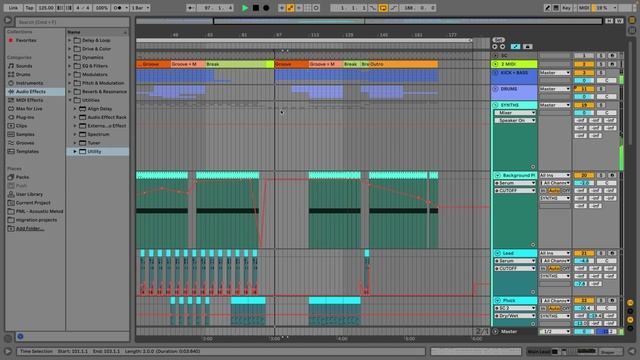
Task: Focus the browser search field
Action: 72,22
